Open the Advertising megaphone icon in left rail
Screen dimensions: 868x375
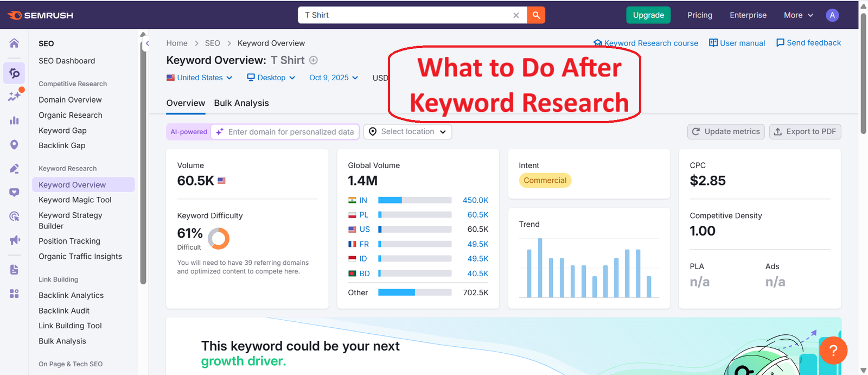(x=14, y=240)
